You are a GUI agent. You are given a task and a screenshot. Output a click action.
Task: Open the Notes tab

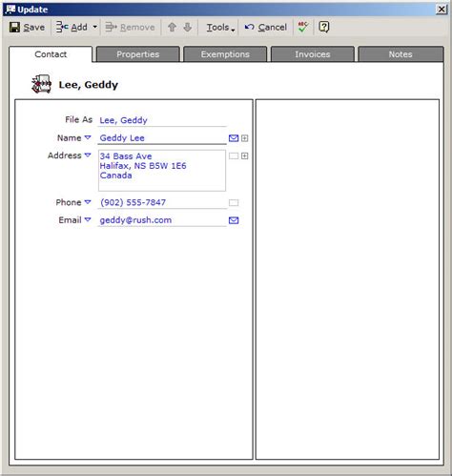401,54
